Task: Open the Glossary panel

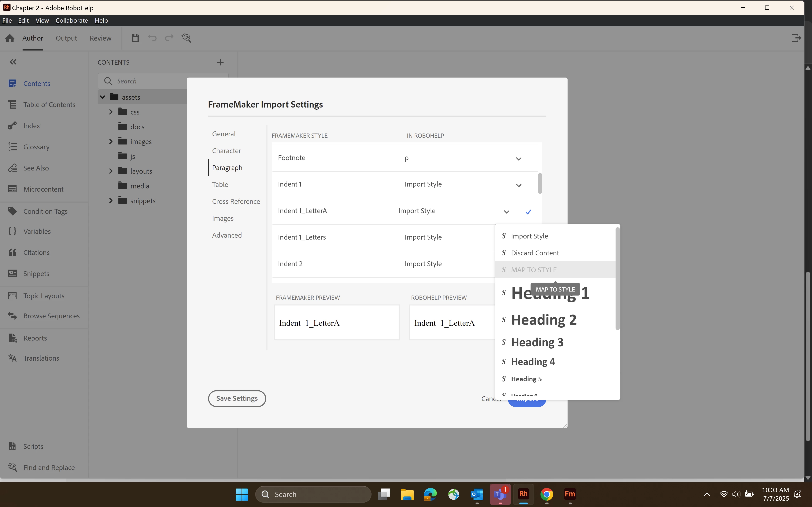Action: (36, 147)
